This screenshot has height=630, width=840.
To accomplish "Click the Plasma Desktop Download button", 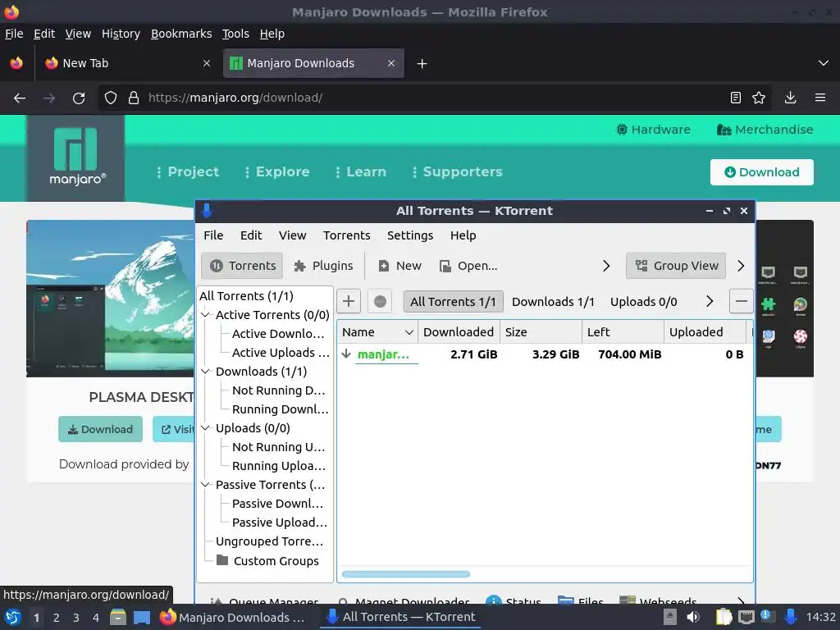I will (x=101, y=429).
